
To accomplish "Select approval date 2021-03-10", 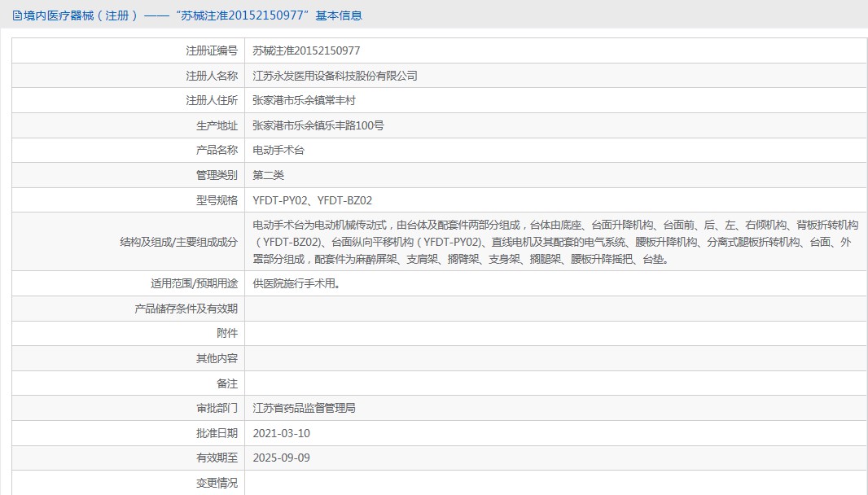I will (x=281, y=433).
